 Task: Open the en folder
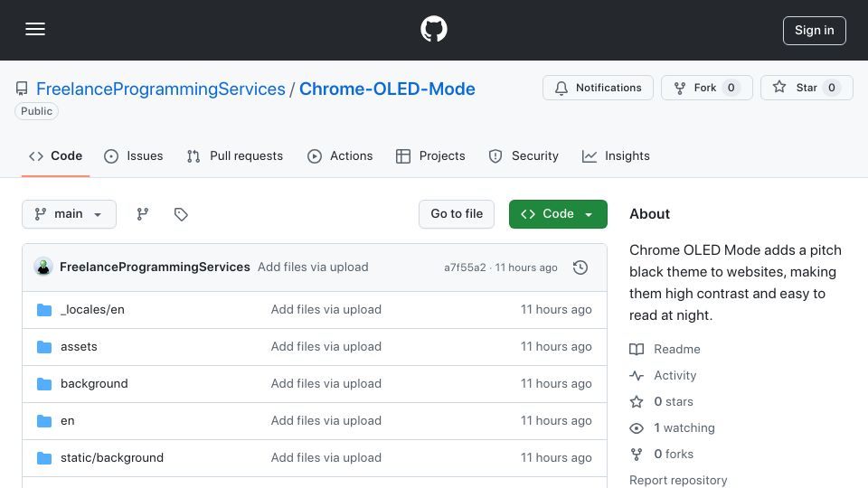[68, 421]
